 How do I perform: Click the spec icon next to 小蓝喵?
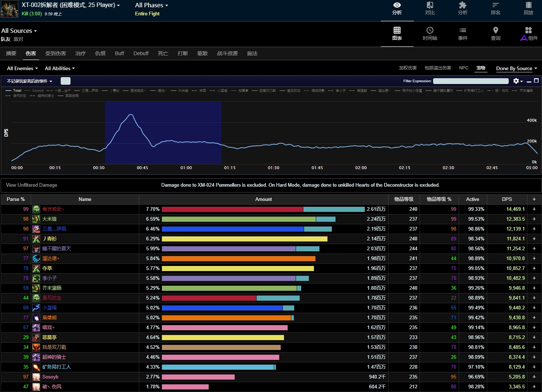[x=36, y=308]
